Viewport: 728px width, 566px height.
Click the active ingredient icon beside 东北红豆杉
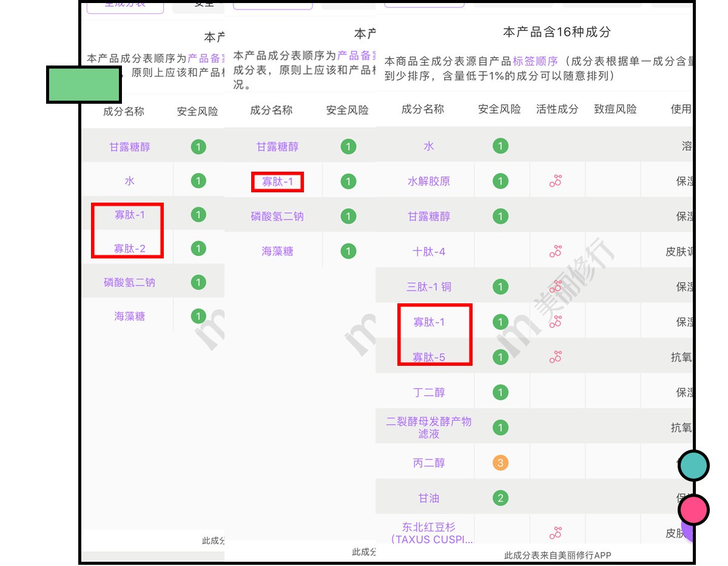554,531
